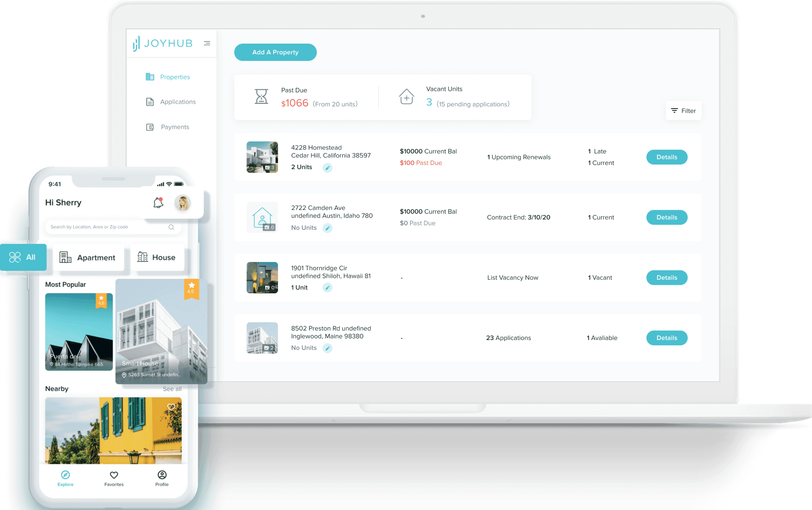Viewport: 812px width, 510px height.
Task: Select the Apartment category filter
Action: 88,258
